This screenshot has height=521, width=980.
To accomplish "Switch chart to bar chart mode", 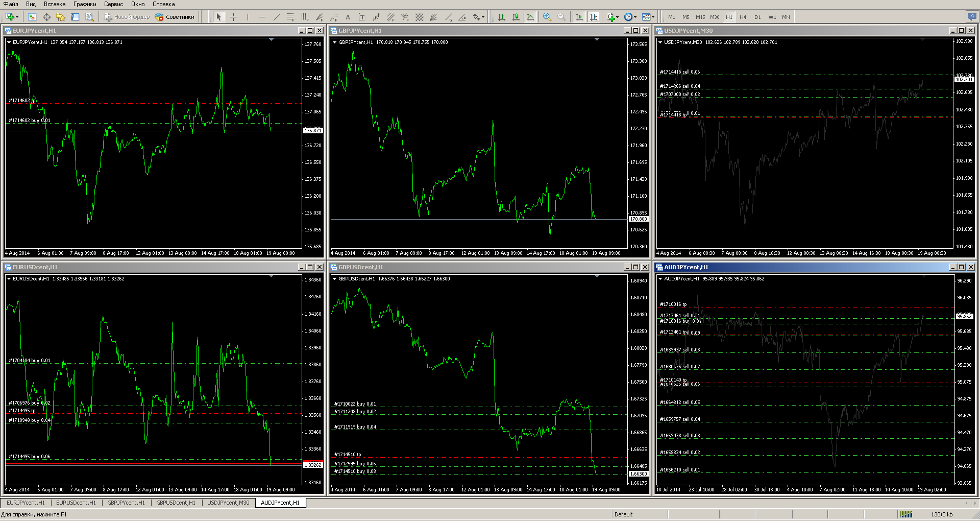I will (x=502, y=17).
